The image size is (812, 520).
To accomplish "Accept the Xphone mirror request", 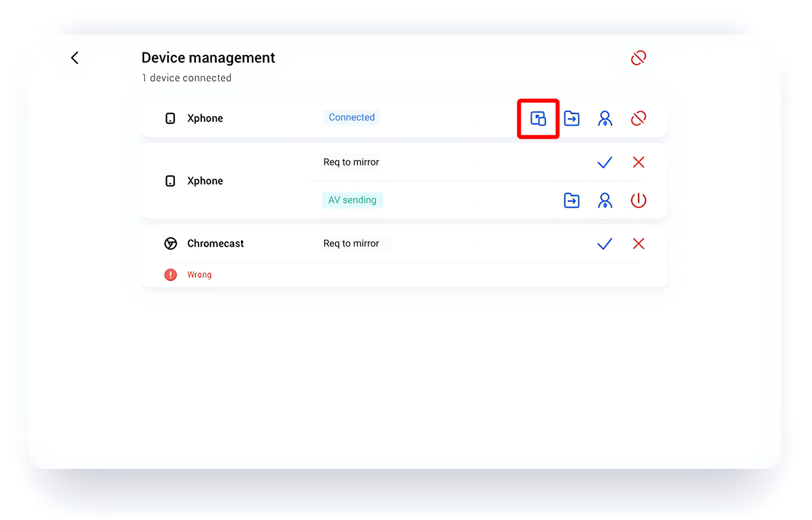I will click(604, 162).
